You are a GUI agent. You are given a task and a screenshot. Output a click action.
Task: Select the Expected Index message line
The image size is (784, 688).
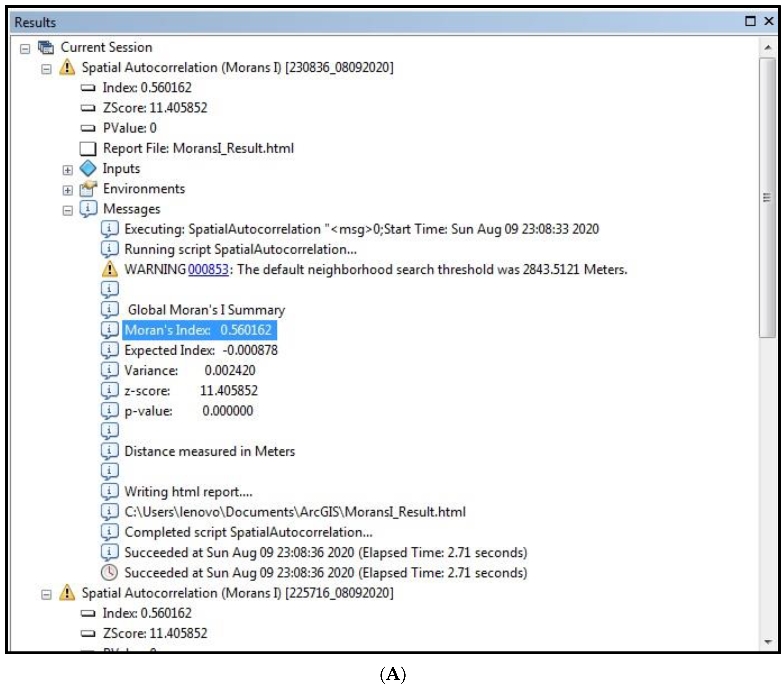pos(201,350)
